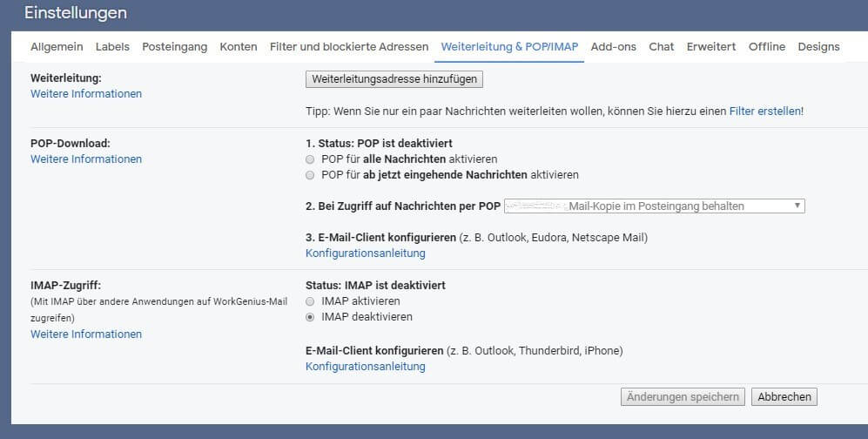Select POP für alle Nachrichten aktivieren radio
Viewport: 868px width, 439px height.
coord(310,159)
